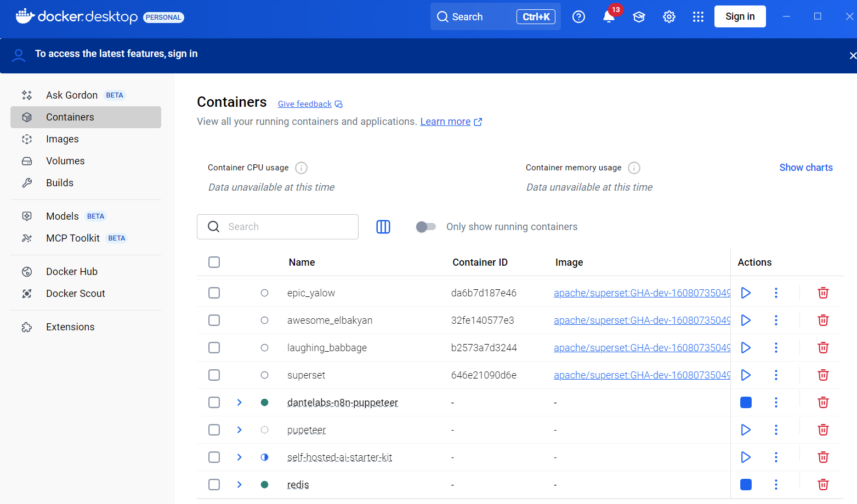This screenshot has width=857, height=504.
Task: Click the containers Search input field
Action: click(277, 227)
